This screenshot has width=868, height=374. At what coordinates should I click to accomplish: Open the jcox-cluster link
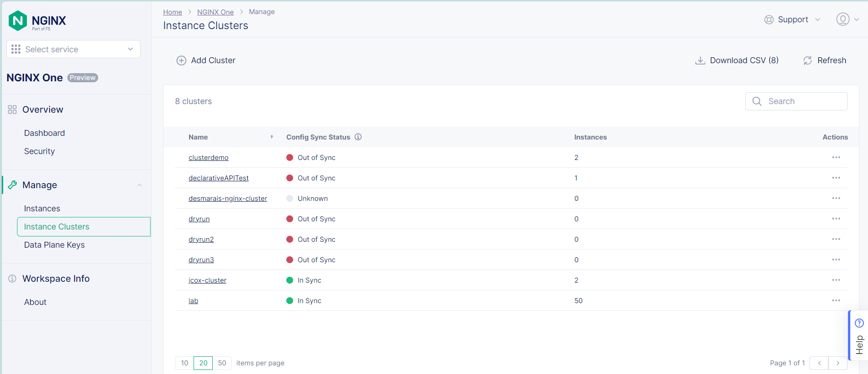click(x=207, y=280)
